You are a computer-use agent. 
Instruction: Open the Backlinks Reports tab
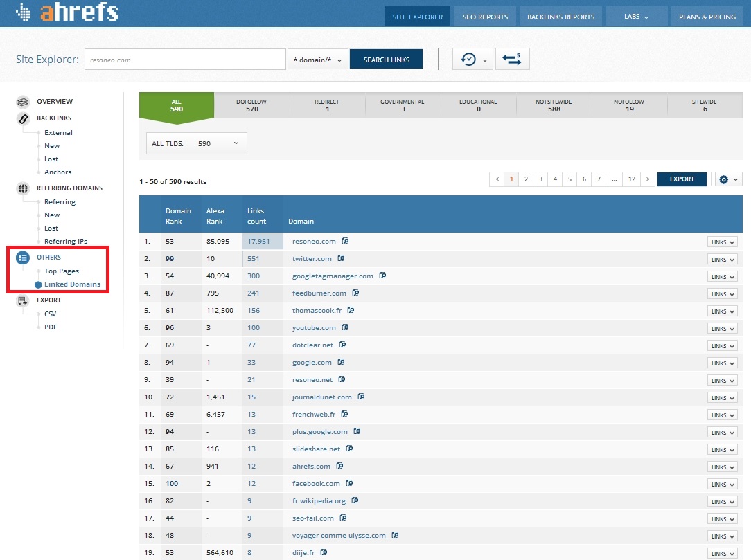tap(561, 17)
